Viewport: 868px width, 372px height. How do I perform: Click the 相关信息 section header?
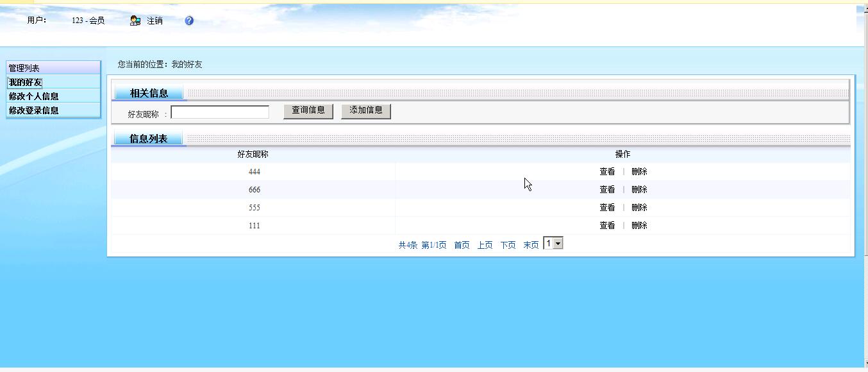149,94
